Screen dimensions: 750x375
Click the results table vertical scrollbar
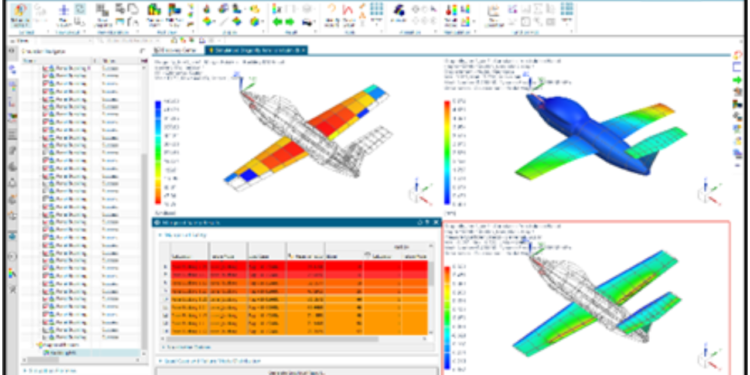[431, 289]
